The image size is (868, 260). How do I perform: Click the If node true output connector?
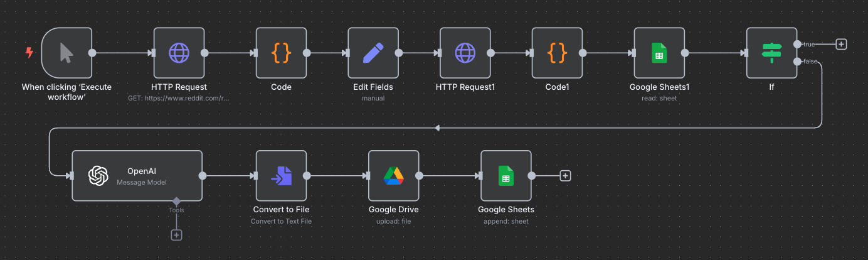(x=797, y=44)
